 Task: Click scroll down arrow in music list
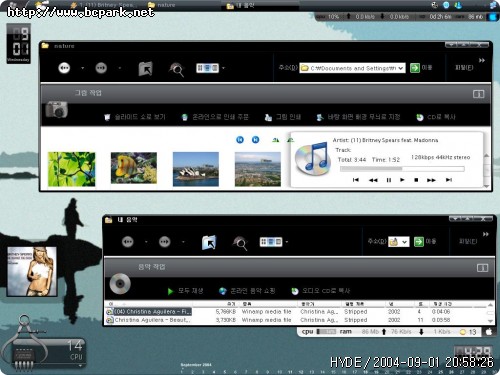pyautogui.click(x=490, y=321)
